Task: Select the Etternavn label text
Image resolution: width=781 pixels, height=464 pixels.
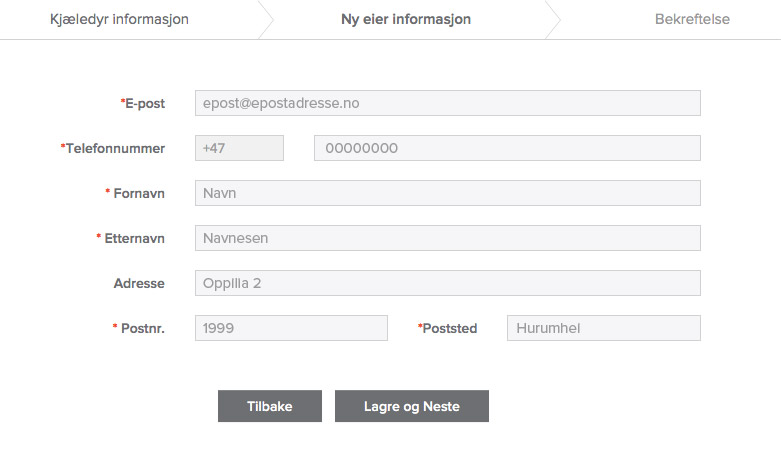Action: coord(134,238)
